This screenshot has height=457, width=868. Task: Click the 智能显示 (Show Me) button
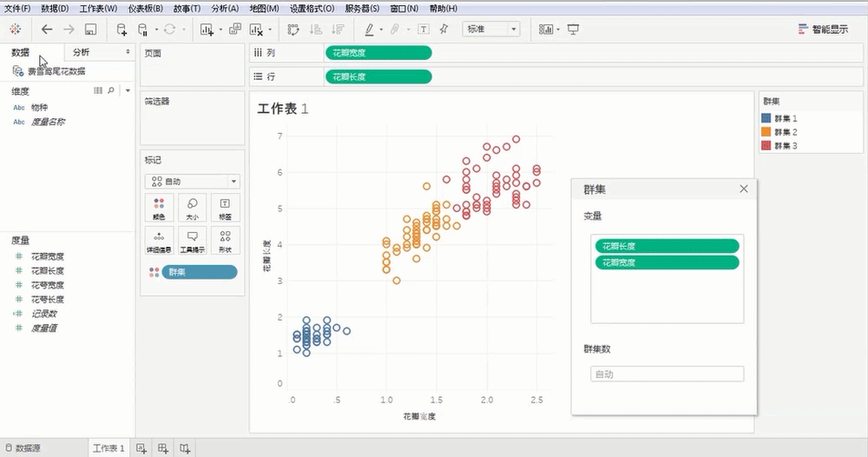[823, 29]
